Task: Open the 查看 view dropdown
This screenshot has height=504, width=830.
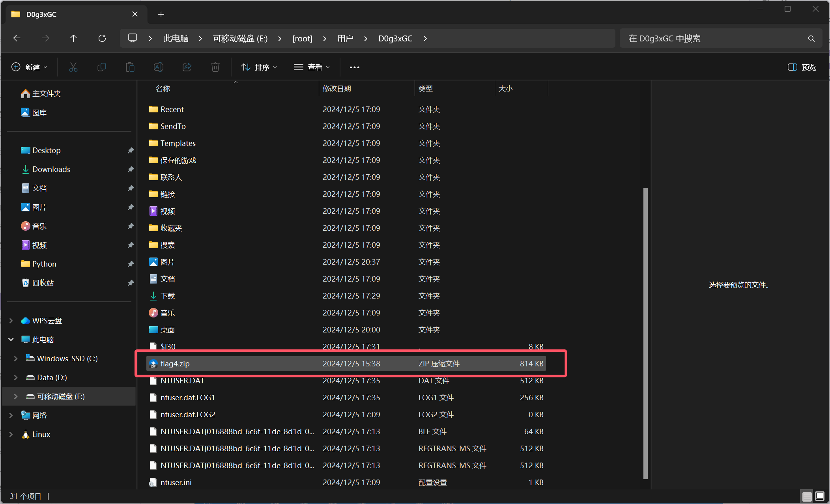Action: coord(312,67)
